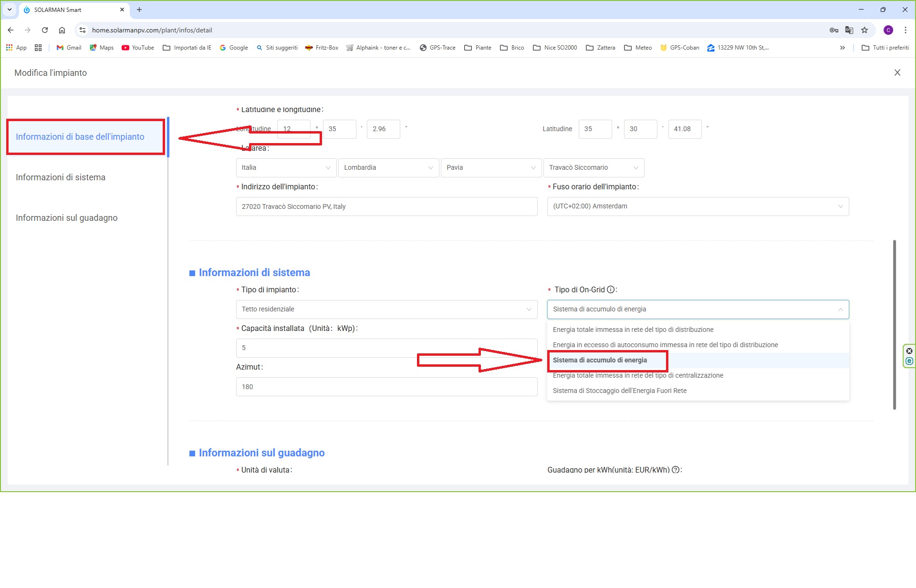
Task: Open the Siti suggeriti bookmark
Action: click(x=277, y=48)
